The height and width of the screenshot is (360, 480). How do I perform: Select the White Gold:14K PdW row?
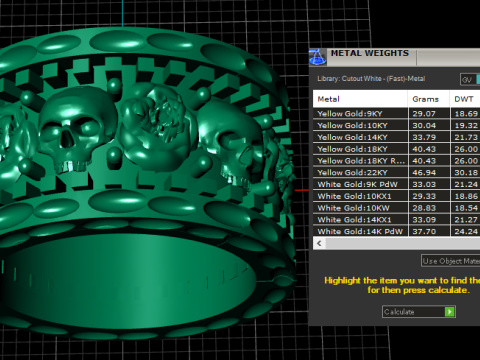(x=397, y=231)
